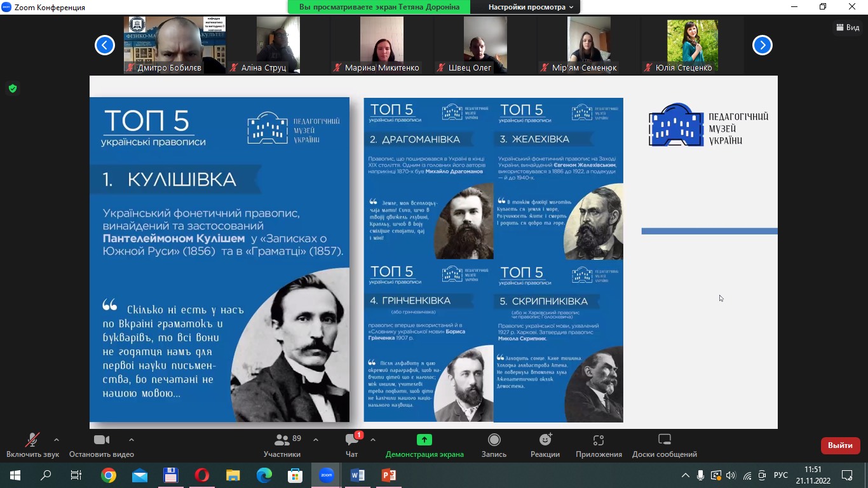Viewport: 868px width, 488px height.
Task: Open Доски сообщений whiteboards
Action: 664,445
